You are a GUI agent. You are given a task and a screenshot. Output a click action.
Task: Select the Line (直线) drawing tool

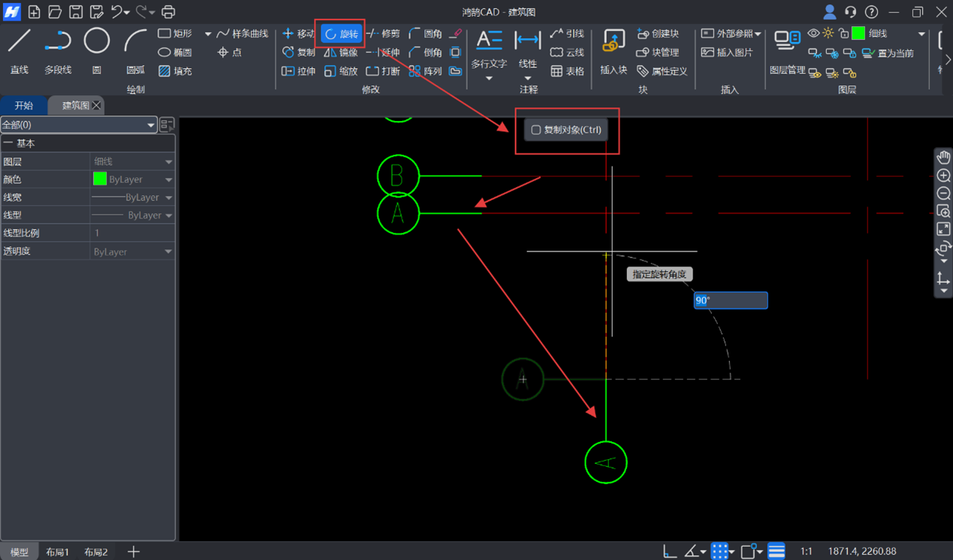pos(20,50)
